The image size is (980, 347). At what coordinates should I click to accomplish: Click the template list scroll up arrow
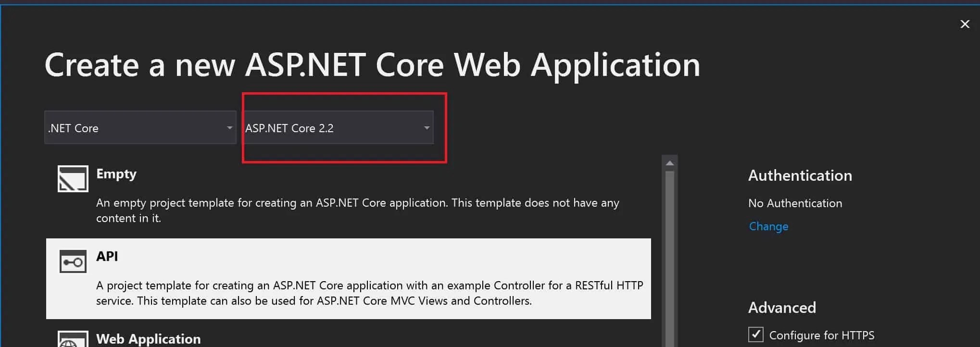pyautogui.click(x=669, y=163)
